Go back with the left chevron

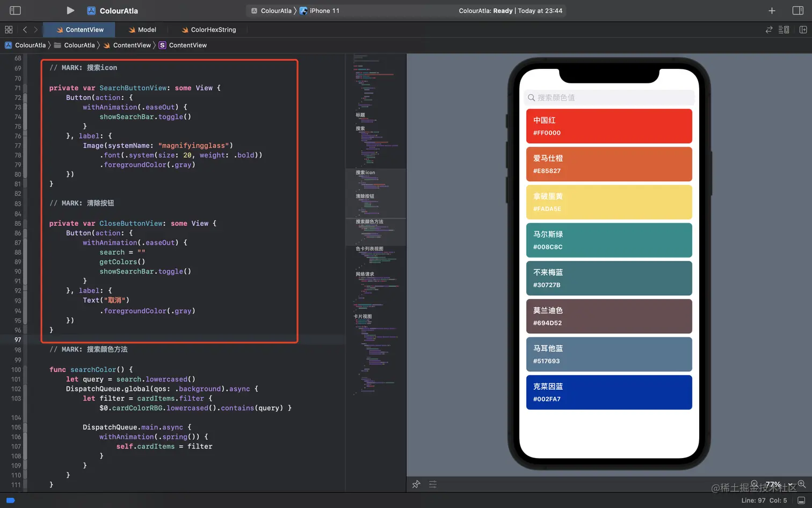coord(25,30)
